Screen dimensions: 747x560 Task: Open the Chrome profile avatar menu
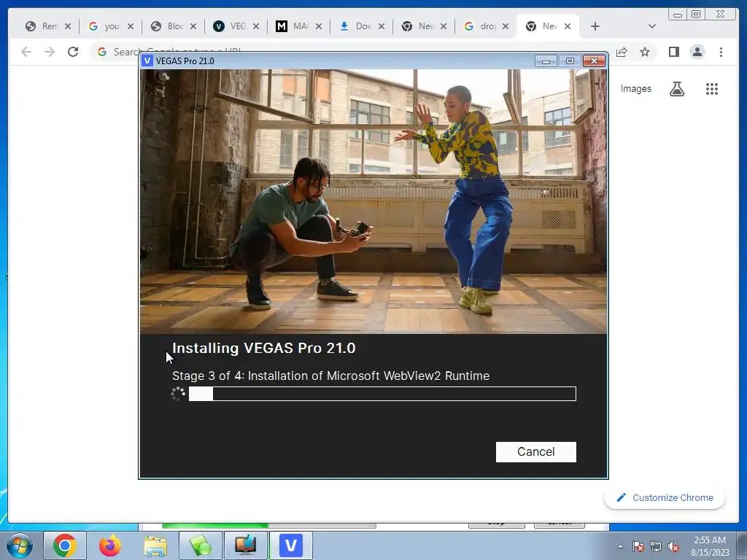697,52
